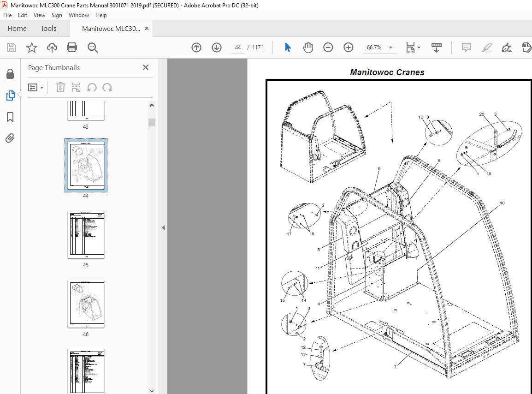This screenshot has width=532, height=394.
Task: Select page 43 thumbnail
Action: 86,110
